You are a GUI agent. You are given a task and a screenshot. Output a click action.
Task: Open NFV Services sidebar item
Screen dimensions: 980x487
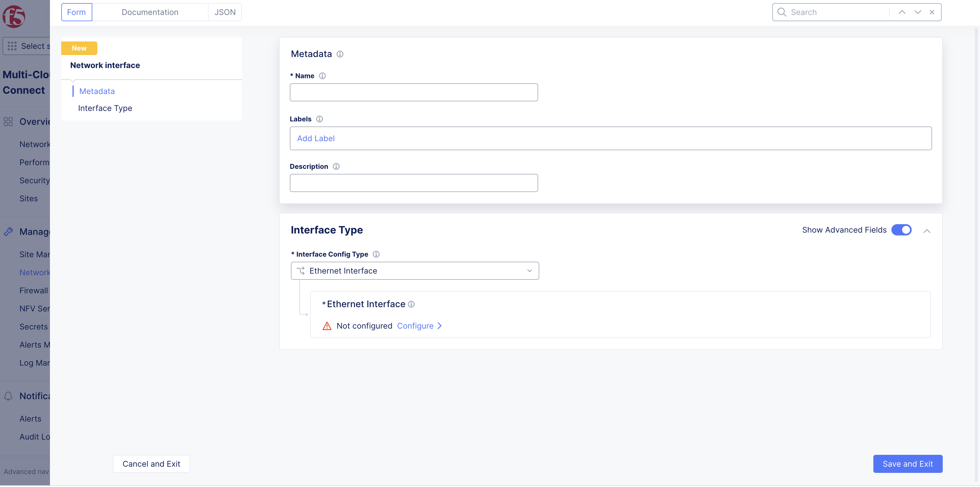pyautogui.click(x=35, y=309)
